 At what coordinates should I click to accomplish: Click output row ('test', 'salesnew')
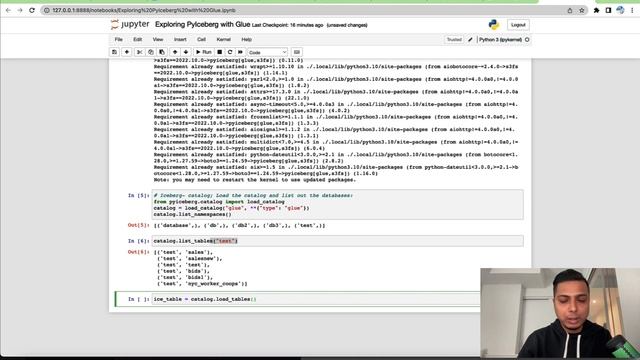(x=189, y=258)
